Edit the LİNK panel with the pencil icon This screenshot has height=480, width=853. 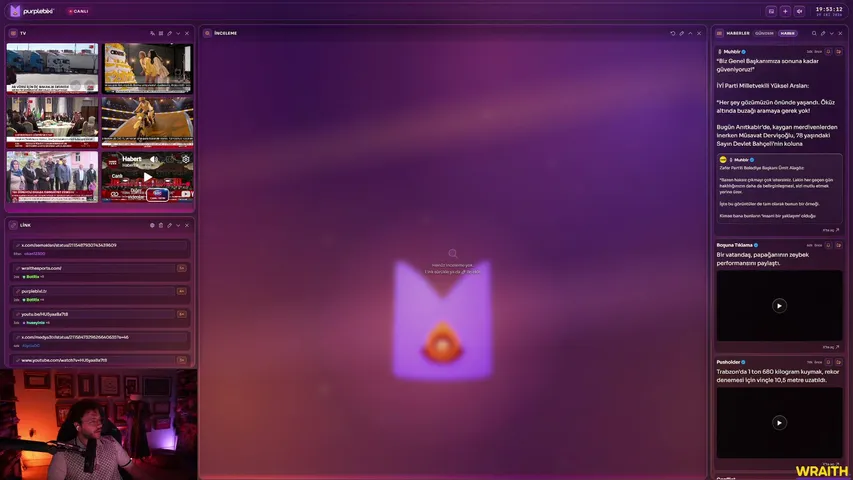(170, 225)
